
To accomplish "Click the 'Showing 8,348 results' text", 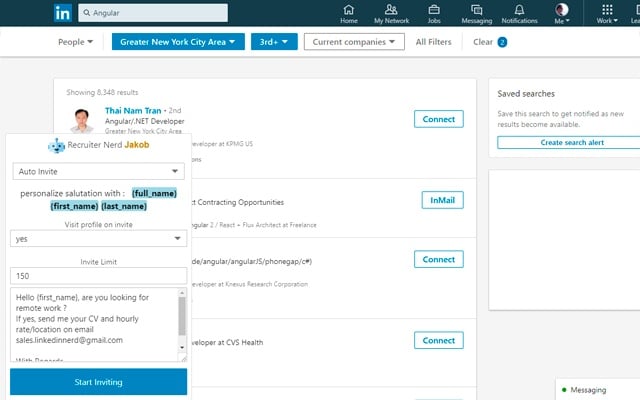I will 102,92.
